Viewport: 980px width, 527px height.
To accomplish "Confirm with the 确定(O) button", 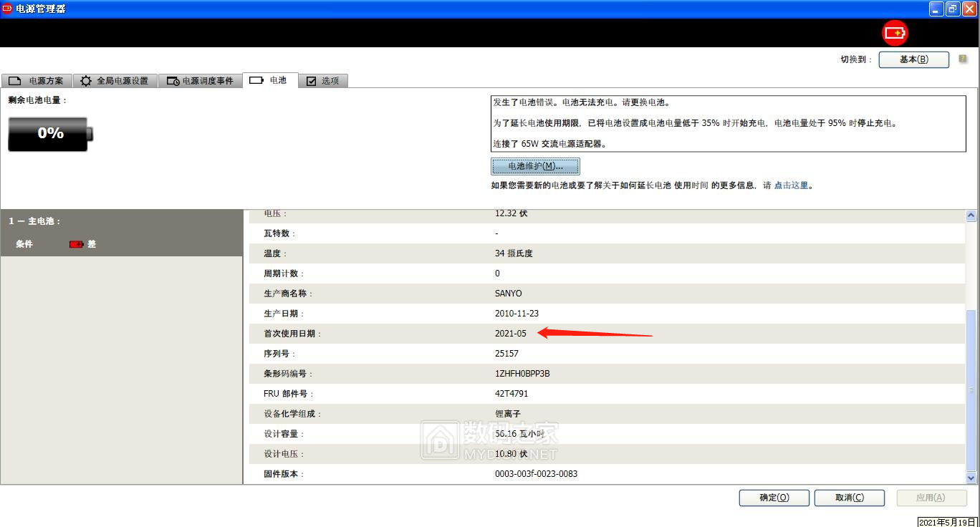I will click(774, 498).
